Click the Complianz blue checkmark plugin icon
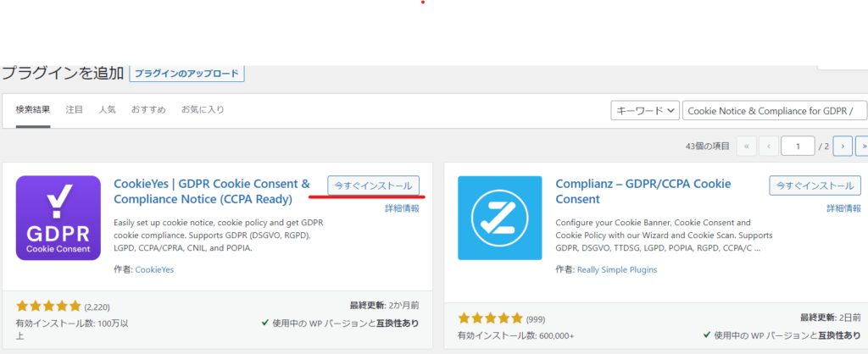The image size is (868, 354). click(499, 218)
